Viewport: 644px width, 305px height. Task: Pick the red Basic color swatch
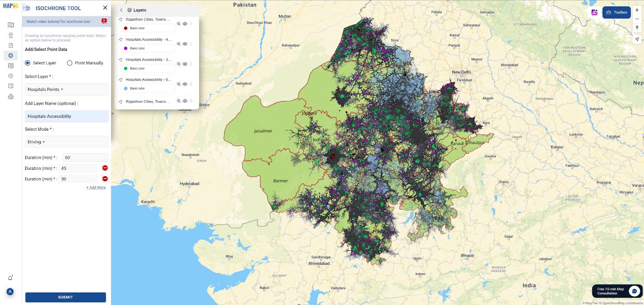click(x=126, y=28)
